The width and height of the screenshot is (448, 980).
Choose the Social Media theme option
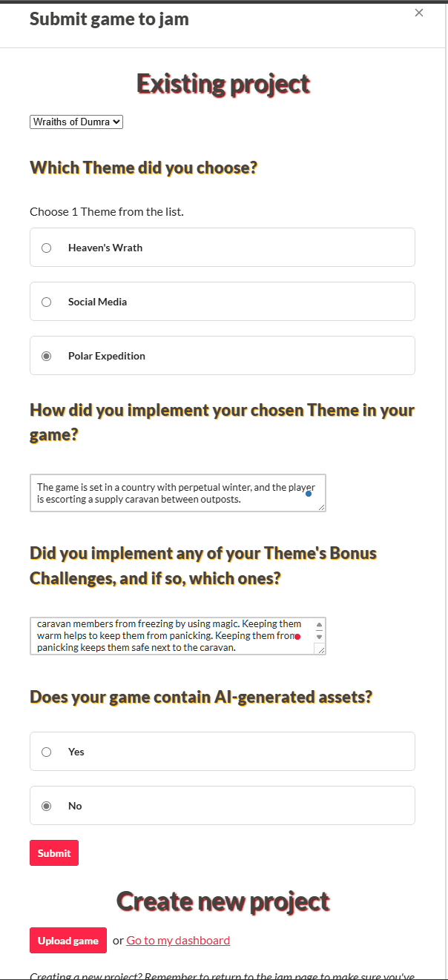(x=46, y=302)
